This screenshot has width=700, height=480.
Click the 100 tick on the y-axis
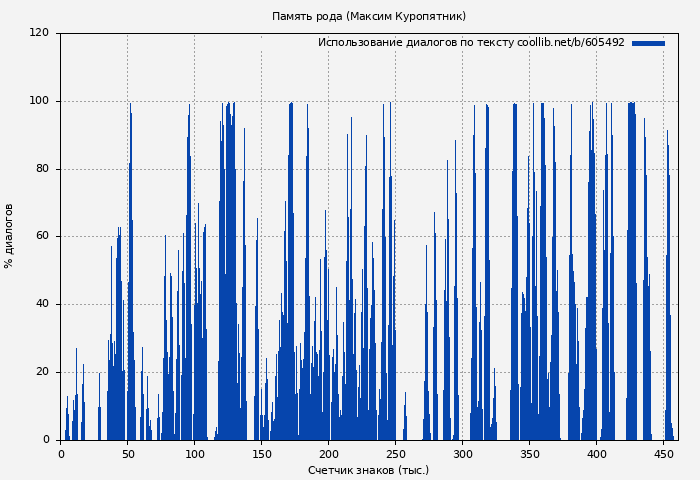(39, 101)
